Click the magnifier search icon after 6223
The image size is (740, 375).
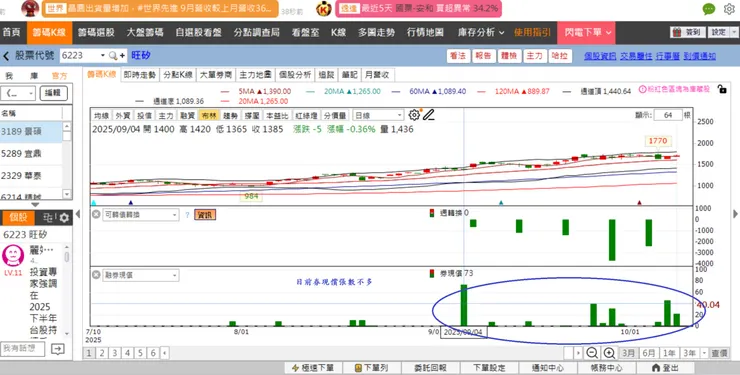tap(113, 56)
